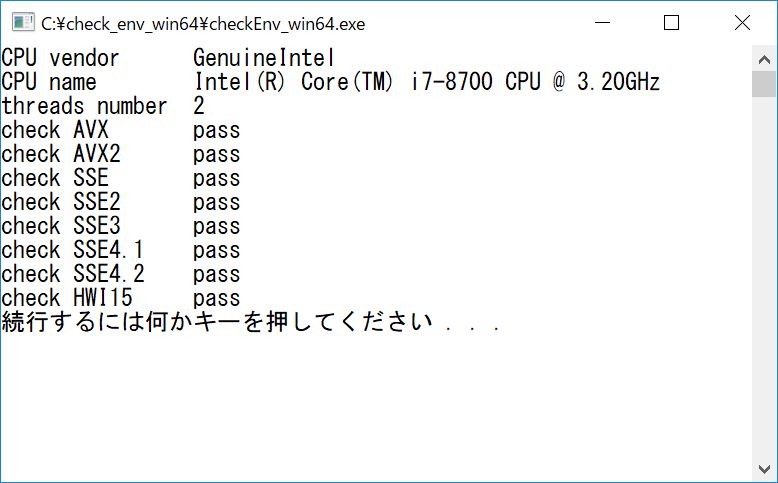Image resolution: width=778 pixels, height=483 pixels.
Task: Minimize the checkEnv_win64.exe console window
Action: (602, 22)
